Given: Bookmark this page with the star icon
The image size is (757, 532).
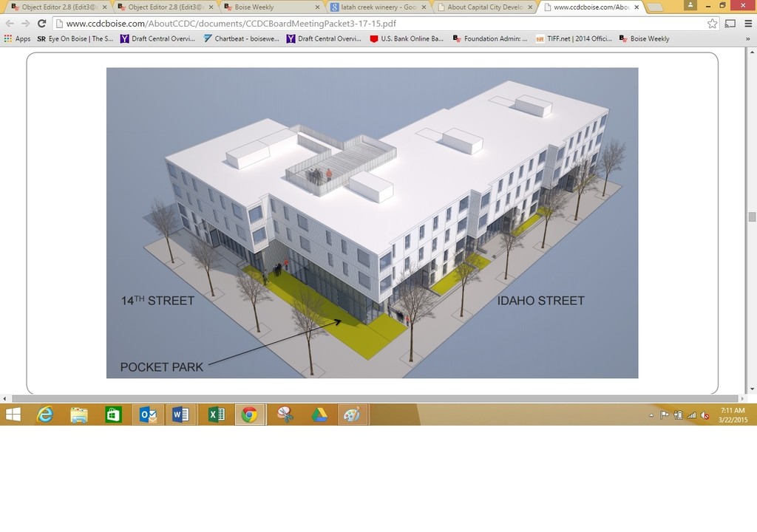Looking at the screenshot, I should (x=712, y=24).
